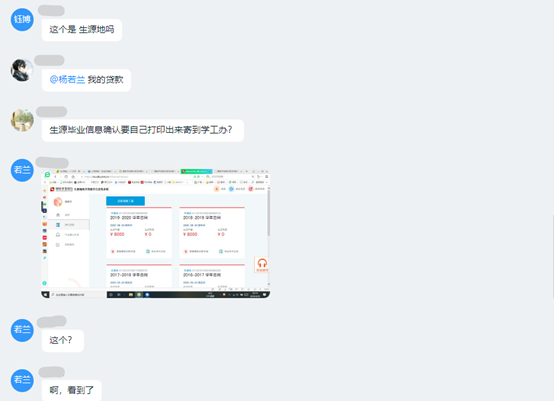Open the 钰旭 blue avatar profile
Viewport: 554px width, 401px height.
pos(22,19)
